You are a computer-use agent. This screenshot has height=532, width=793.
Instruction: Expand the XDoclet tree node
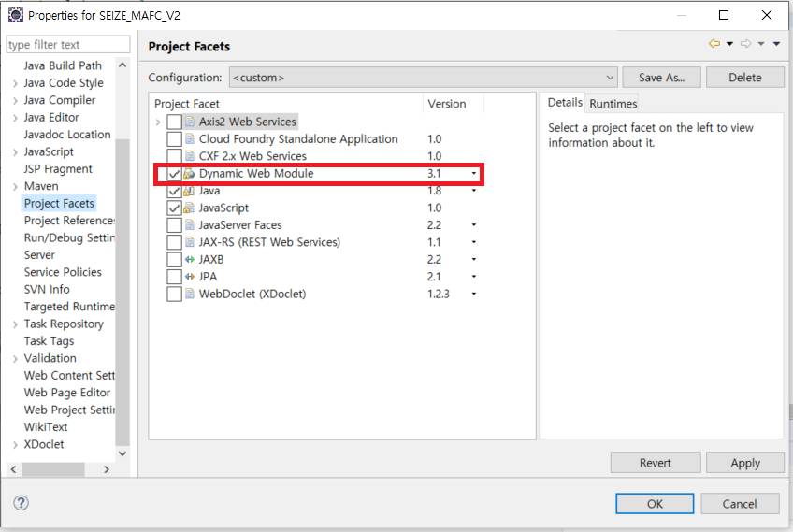click(15, 444)
